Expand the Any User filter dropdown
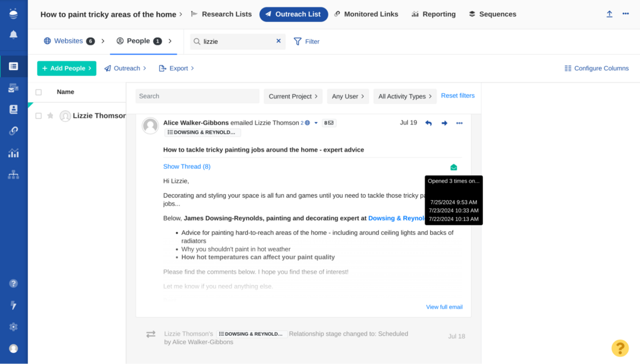The width and height of the screenshot is (640, 364). point(348,96)
